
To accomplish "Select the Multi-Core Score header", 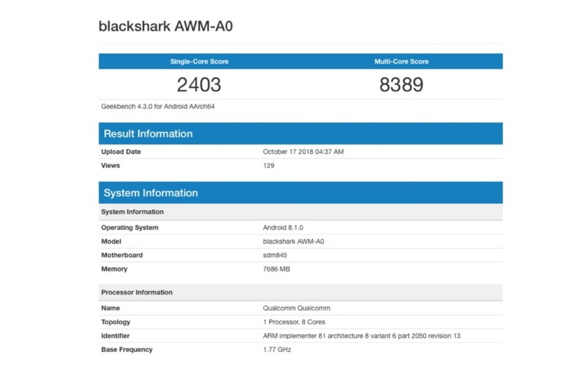I will pos(401,61).
